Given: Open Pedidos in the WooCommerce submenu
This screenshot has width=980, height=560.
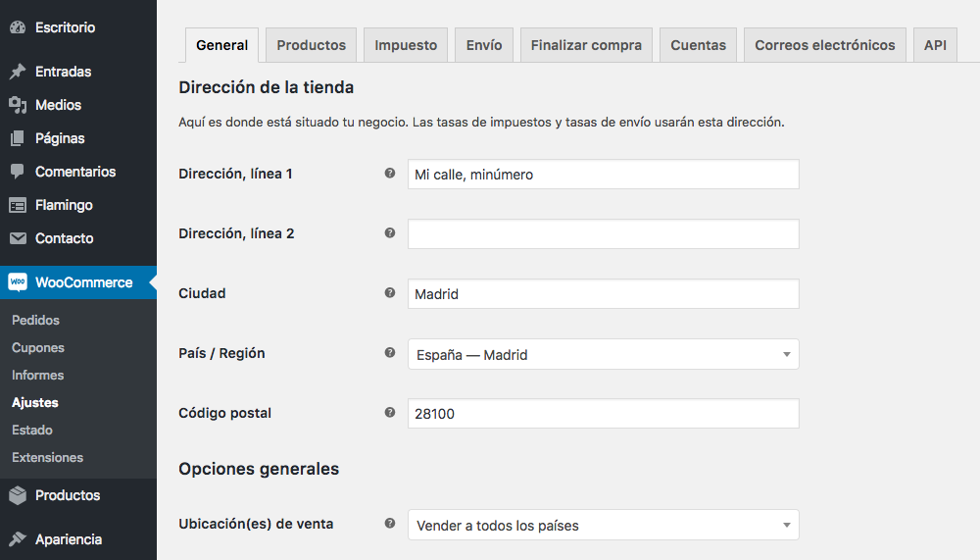Looking at the screenshot, I should point(35,321).
